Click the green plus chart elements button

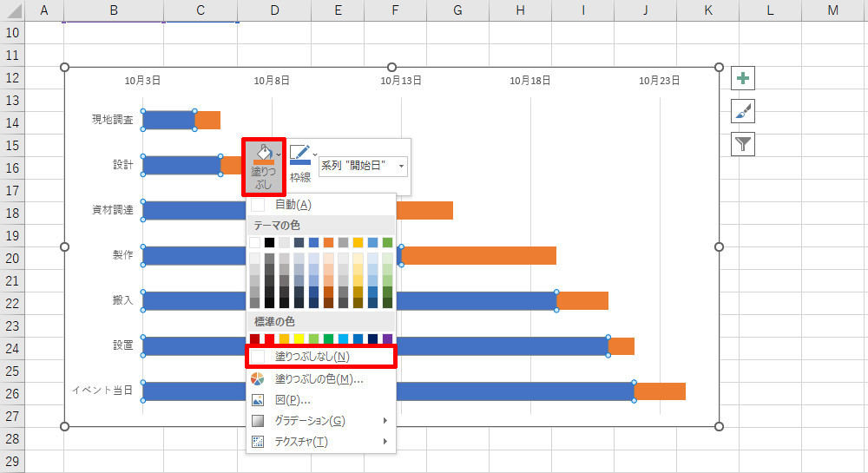tap(743, 79)
